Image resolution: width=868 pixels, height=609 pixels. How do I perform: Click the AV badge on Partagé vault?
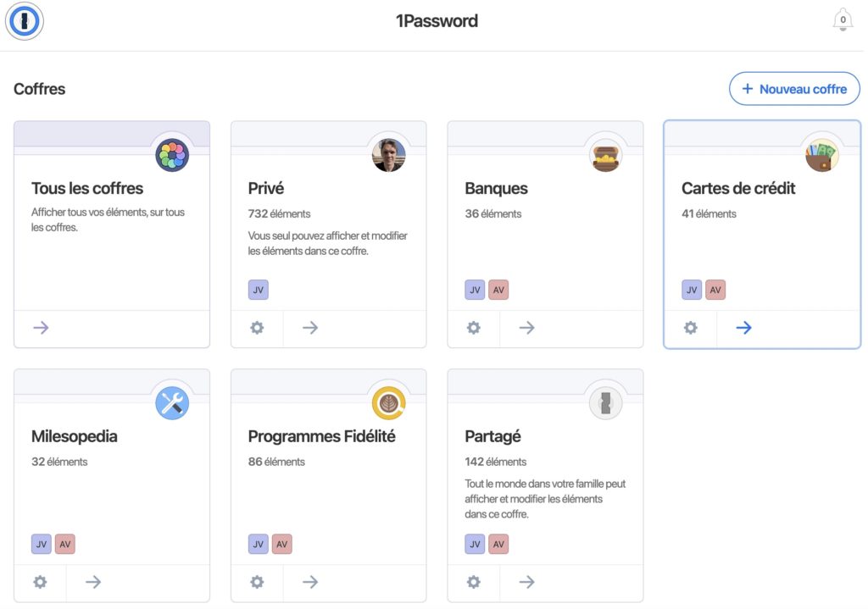tap(498, 544)
